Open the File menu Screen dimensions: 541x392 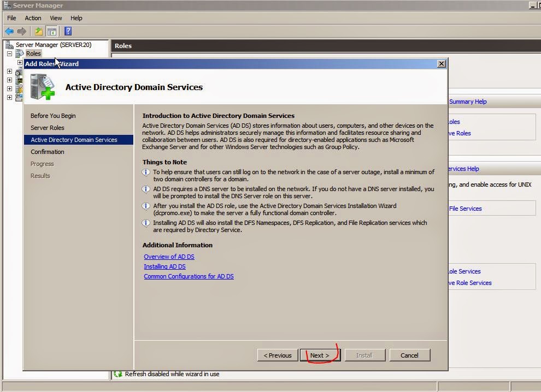[x=11, y=18]
